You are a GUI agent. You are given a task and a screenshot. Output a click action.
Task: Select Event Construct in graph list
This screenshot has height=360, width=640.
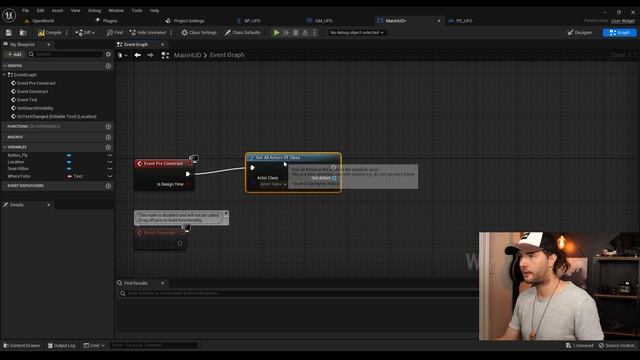click(x=32, y=91)
